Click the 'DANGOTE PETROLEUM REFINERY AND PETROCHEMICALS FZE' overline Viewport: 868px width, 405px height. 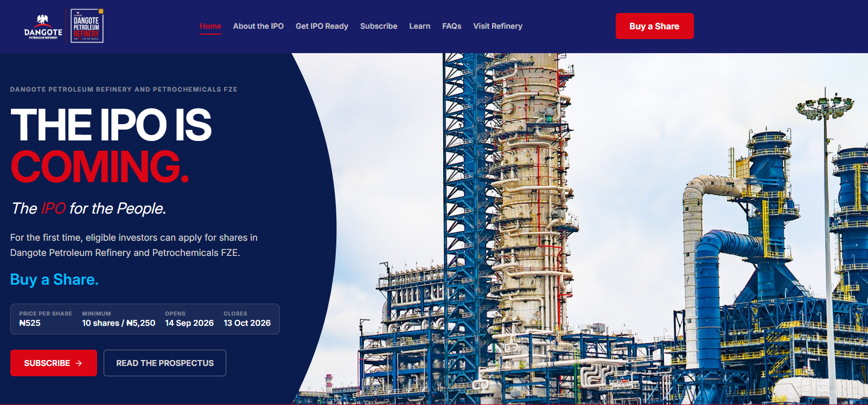[124, 89]
